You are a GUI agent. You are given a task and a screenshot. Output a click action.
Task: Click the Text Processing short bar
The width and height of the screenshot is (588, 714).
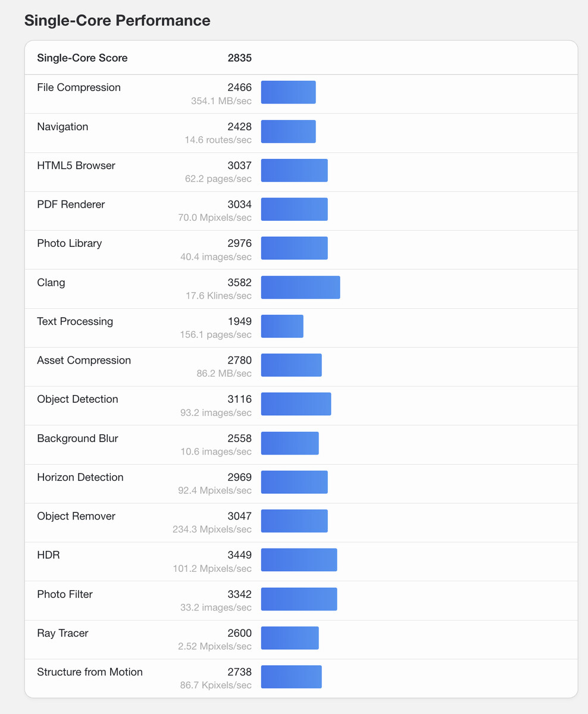pos(282,326)
